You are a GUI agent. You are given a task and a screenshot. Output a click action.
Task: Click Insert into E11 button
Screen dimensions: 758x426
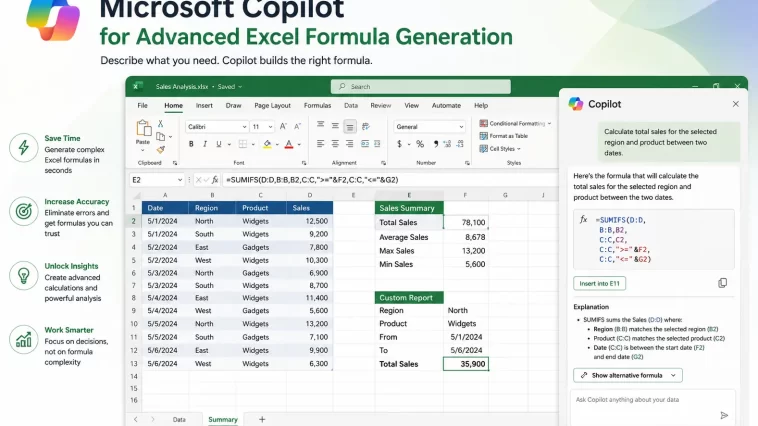[x=599, y=283]
